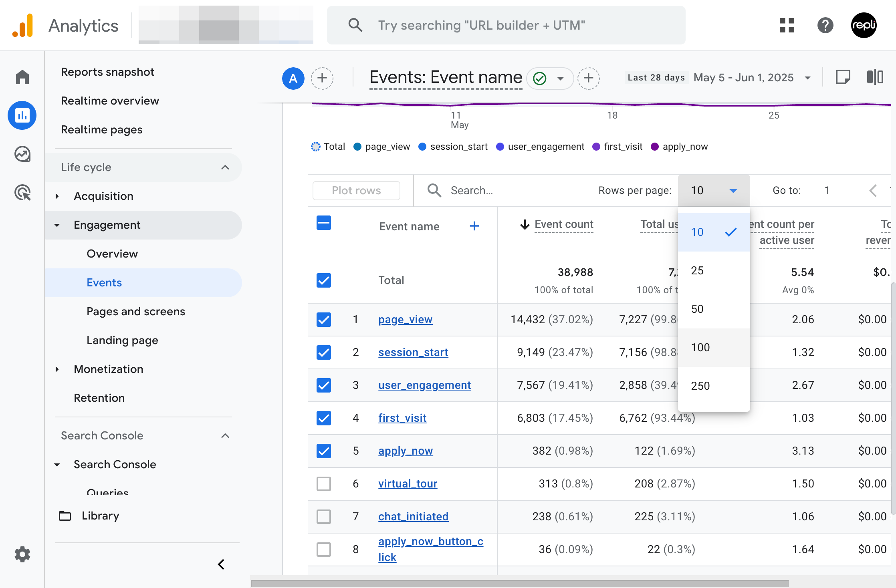Click the page_view legend color dot

[x=357, y=147]
